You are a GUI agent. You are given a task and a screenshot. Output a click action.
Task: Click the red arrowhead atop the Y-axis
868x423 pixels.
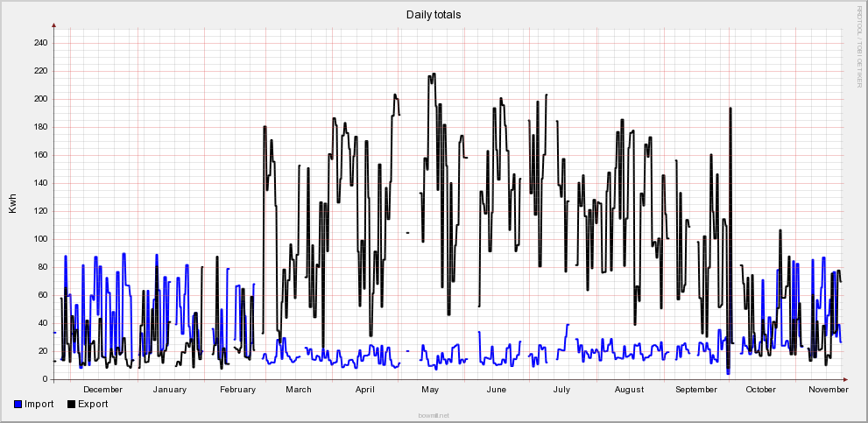point(54,25)
